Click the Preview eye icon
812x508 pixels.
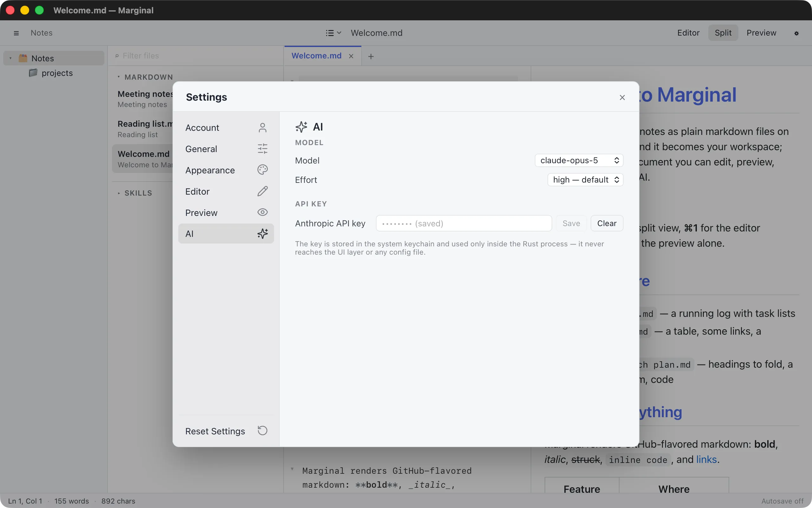262,212
